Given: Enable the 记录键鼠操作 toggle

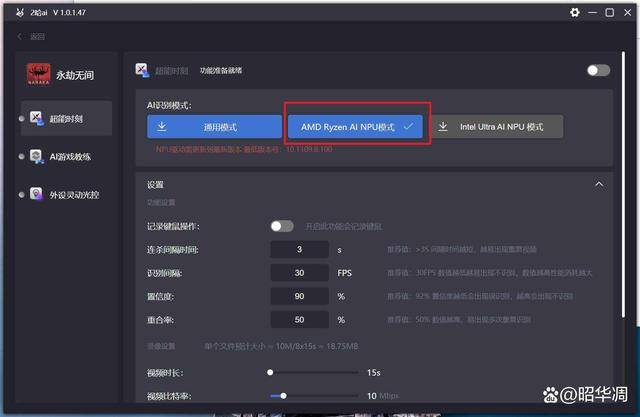Looking at the screenshot, I should 282,226.
